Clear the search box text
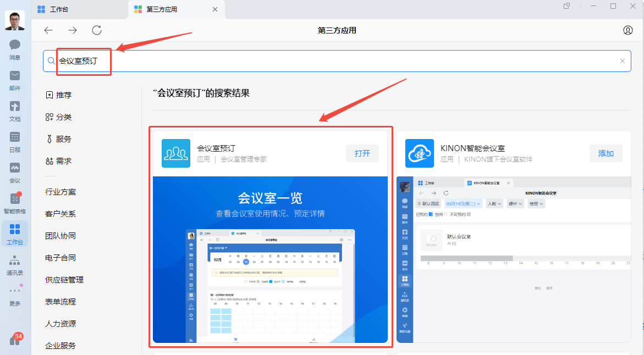 pyautogui.click(x=622, y=61)
